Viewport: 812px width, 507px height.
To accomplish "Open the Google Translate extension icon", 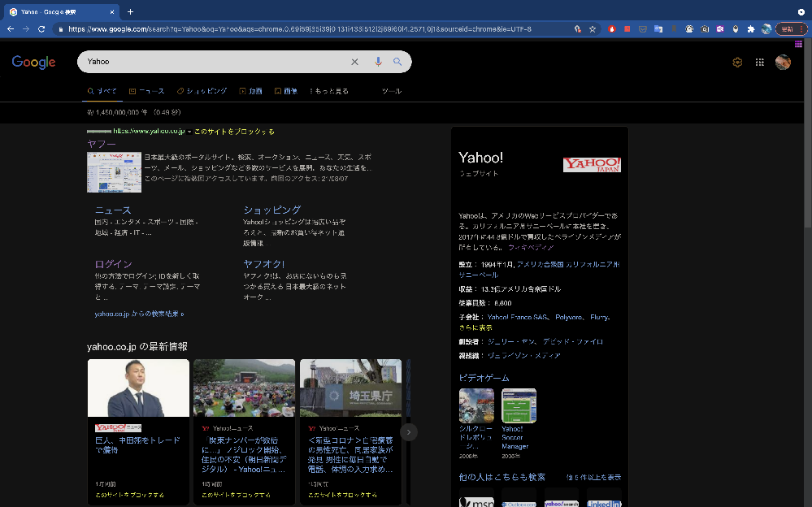I will [x=658, y=29].
